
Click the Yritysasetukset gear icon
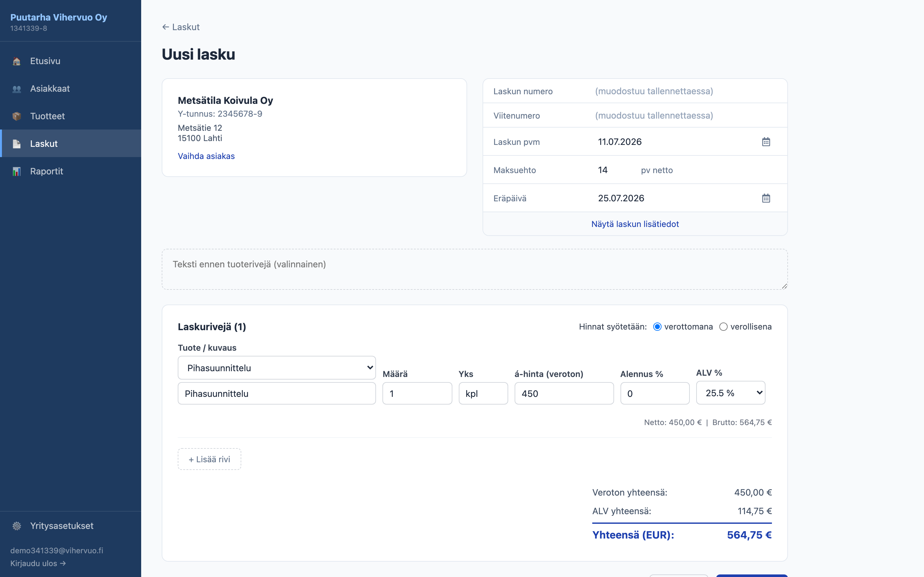(16, 526)
